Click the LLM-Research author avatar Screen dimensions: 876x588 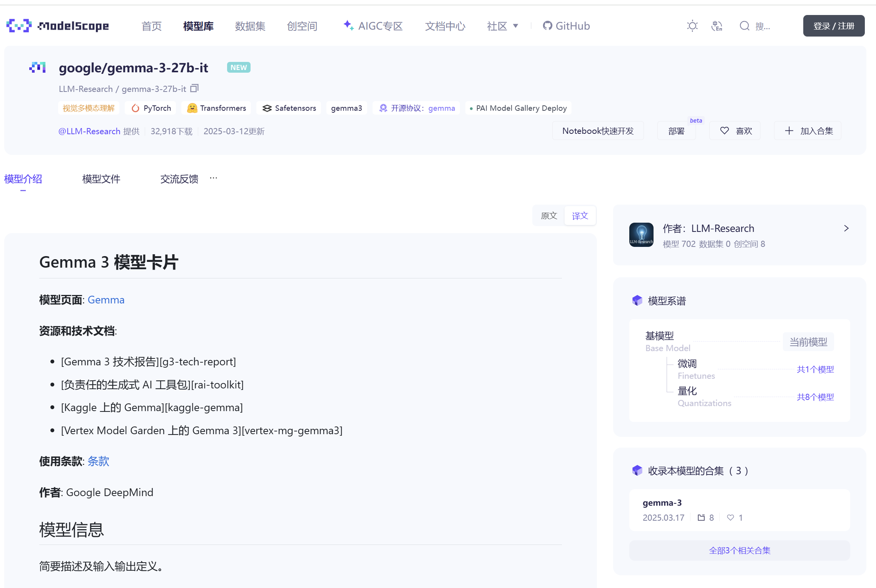[641, 235]
